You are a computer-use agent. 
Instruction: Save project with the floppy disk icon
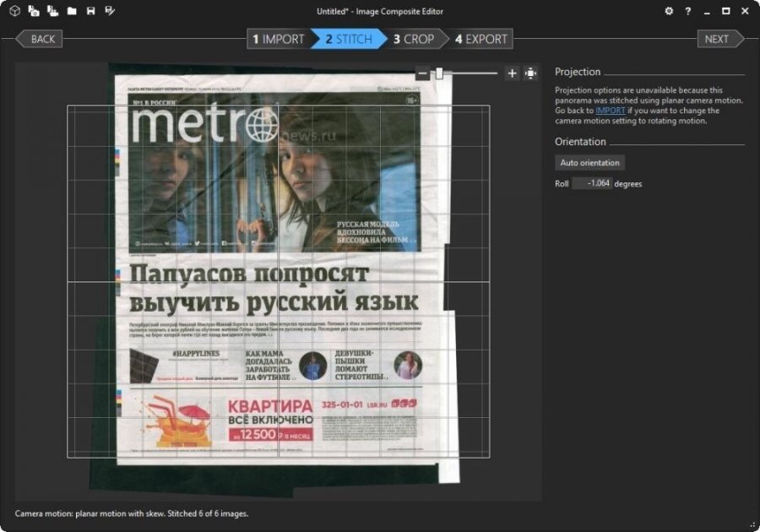90,11
